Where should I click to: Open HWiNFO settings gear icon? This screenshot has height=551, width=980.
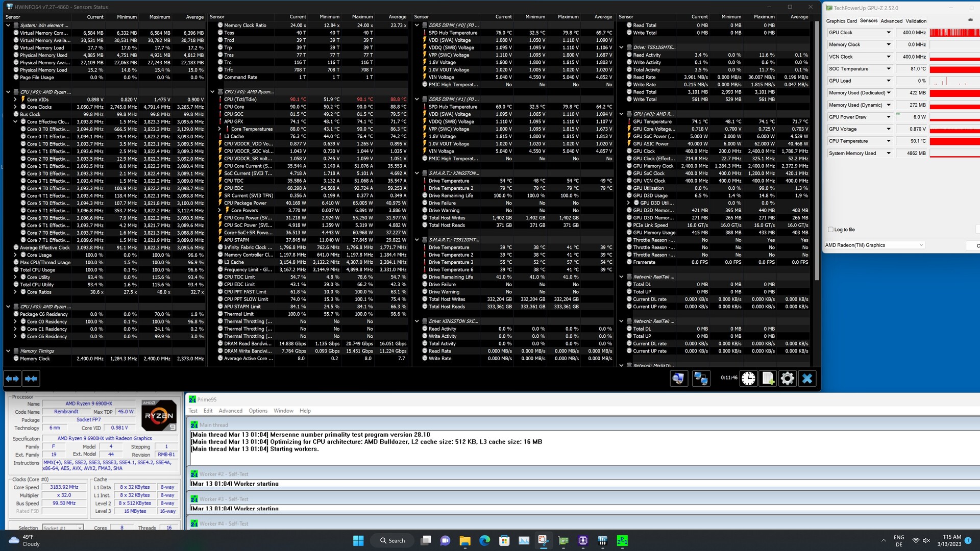(x=788, y=379)
